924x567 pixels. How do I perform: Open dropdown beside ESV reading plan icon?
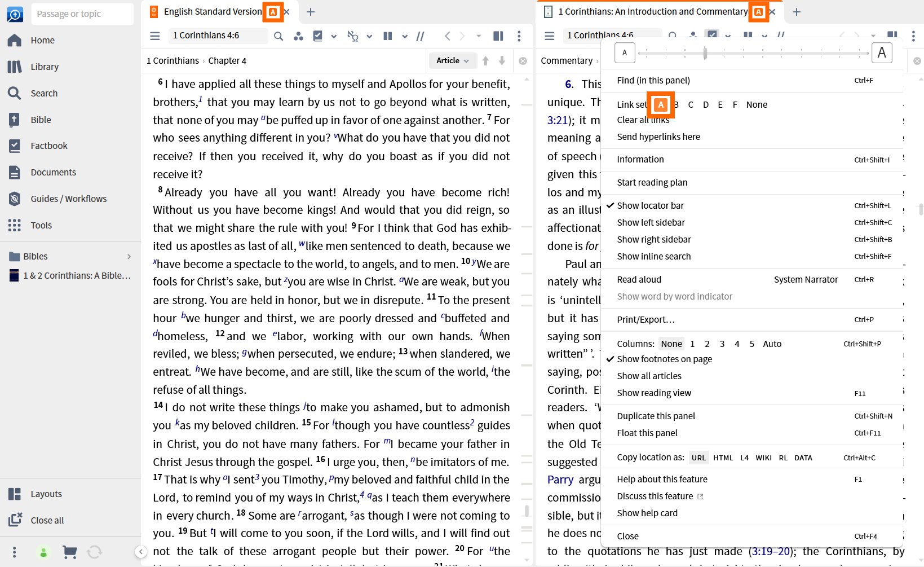334,36
